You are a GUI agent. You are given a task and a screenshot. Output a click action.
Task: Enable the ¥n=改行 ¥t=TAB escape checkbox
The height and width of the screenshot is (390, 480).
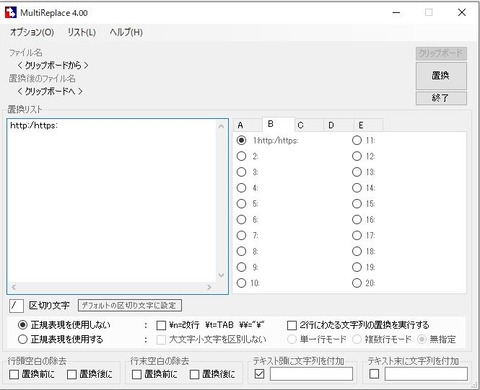point(161,325)
